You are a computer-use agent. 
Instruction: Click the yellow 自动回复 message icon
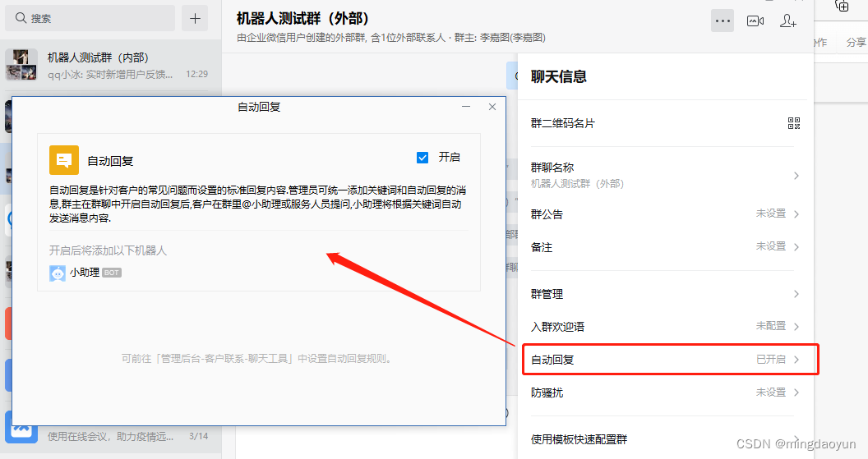point(64,160)
